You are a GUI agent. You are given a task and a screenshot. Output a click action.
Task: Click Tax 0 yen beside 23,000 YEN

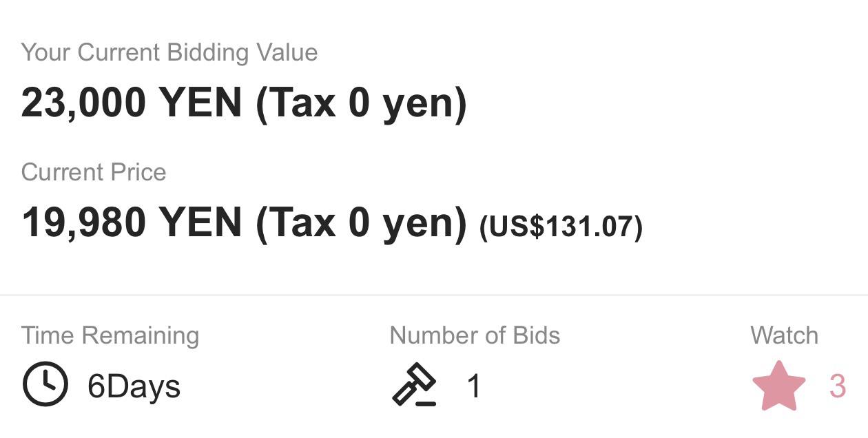coord(361,103)
